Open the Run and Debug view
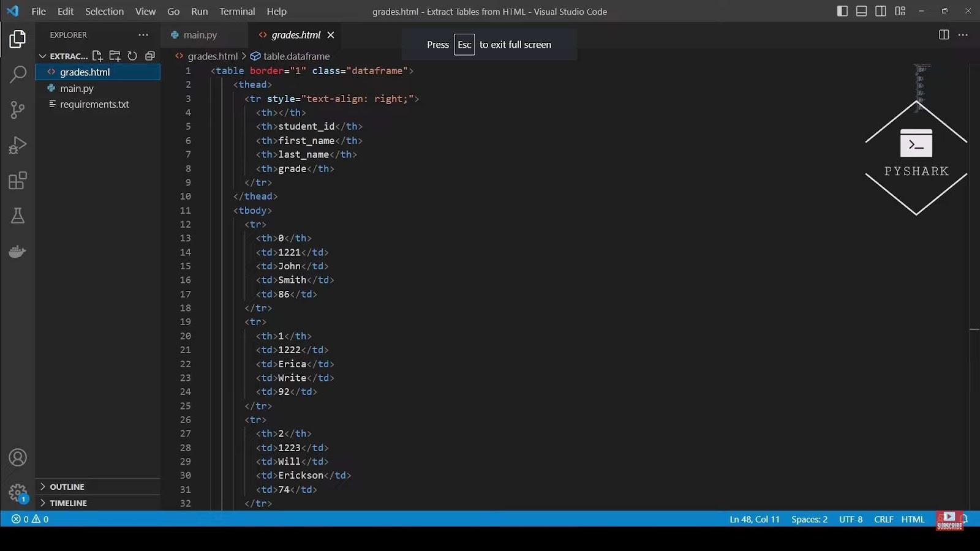Viewport: 980px width, 551px height. coord(18,145)
